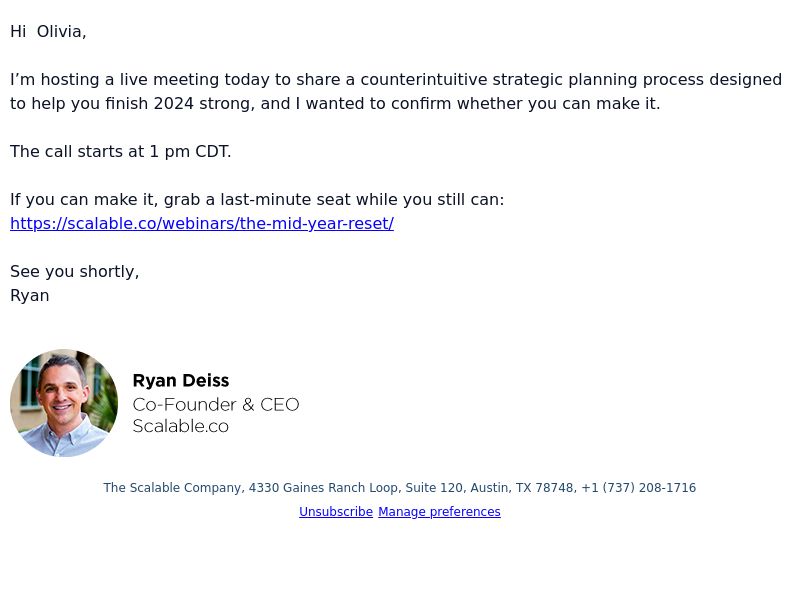Click the grab a last-minute seat sentence

[257, 199]
